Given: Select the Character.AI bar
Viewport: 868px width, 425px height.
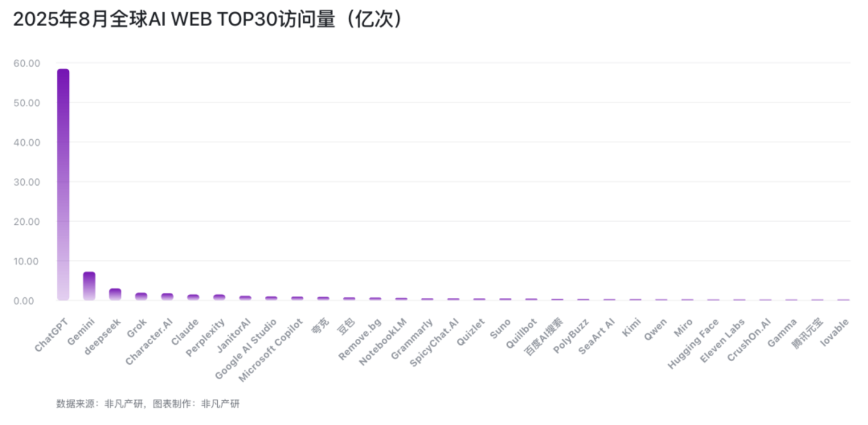Looking at the screenshot, I should pos(167,297).
